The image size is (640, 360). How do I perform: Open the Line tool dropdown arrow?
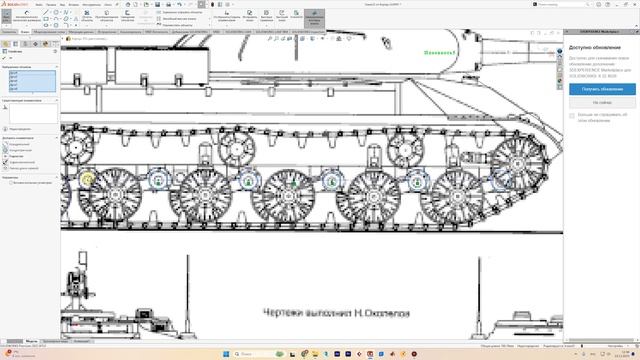[50, 12]
